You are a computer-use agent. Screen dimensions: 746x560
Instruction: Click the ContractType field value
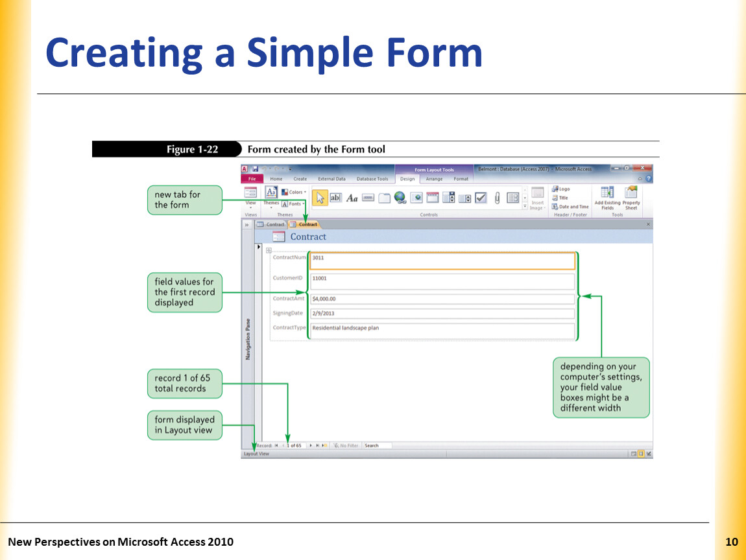click(442, 331)
